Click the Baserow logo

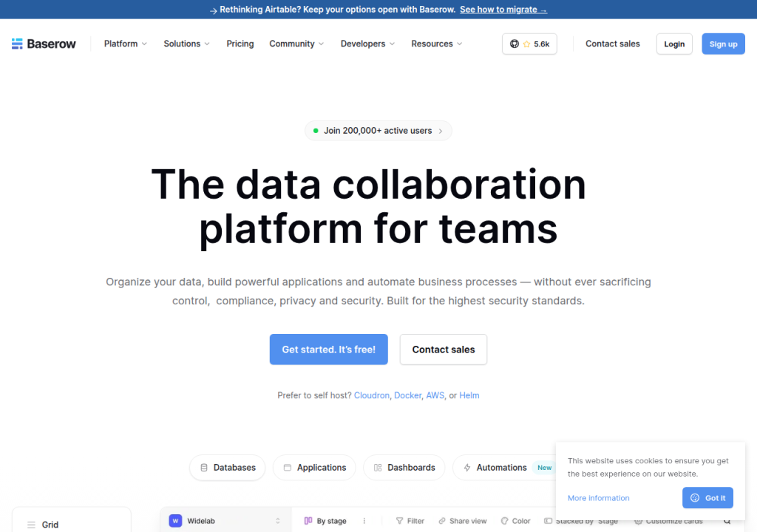pos(44,44)
